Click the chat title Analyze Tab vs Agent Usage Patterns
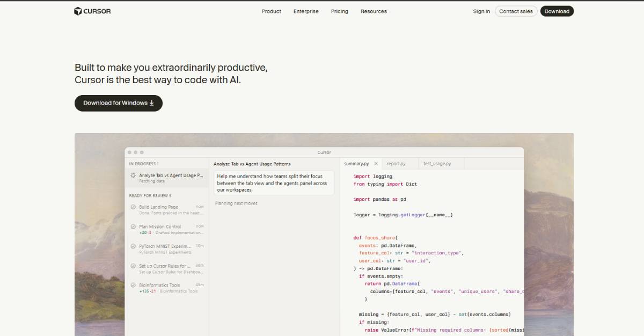This screenshot has width=644, height=336. 252,164
